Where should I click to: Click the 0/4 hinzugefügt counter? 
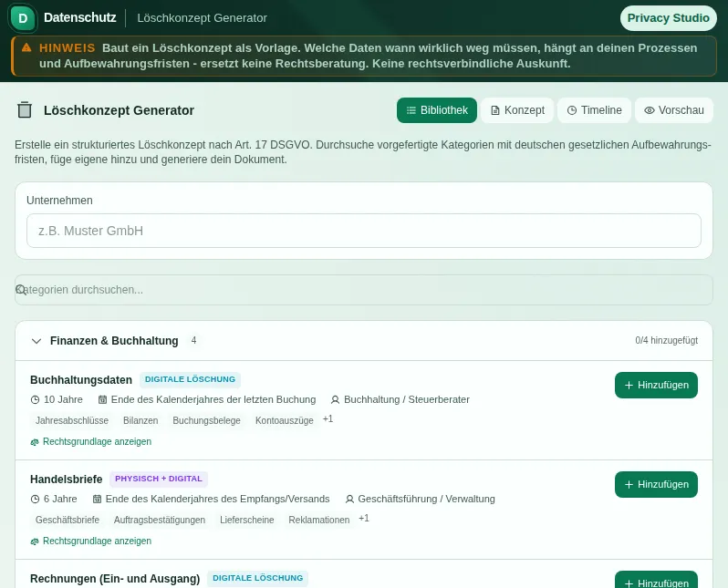[x=666, y=341]
